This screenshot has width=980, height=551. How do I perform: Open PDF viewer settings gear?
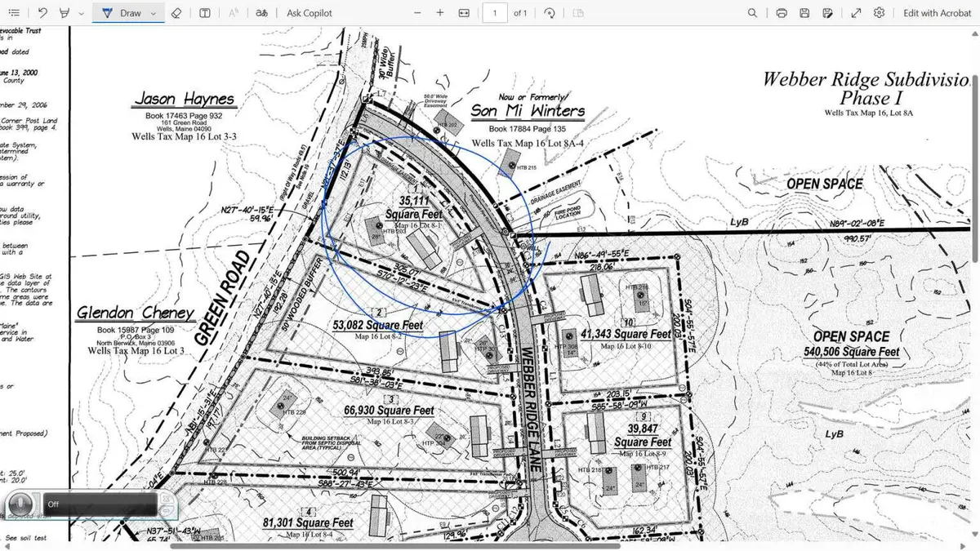point(880,13)
